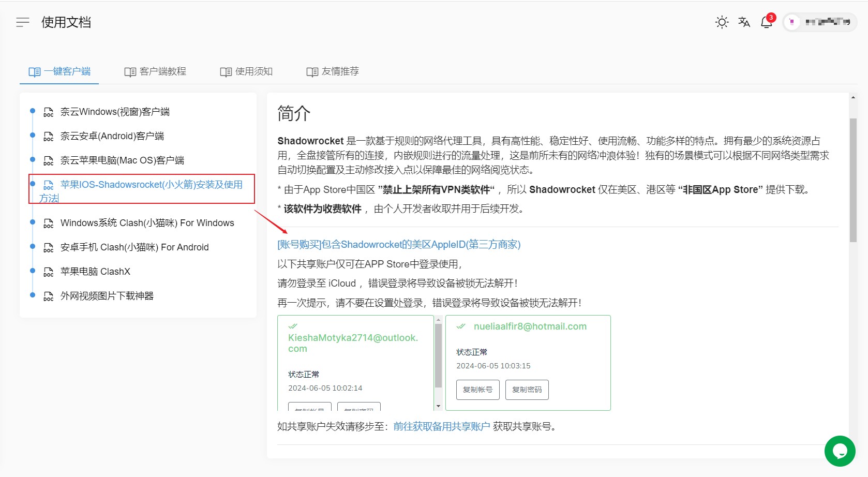Open notifications bell with badge 3

(767, 22)
